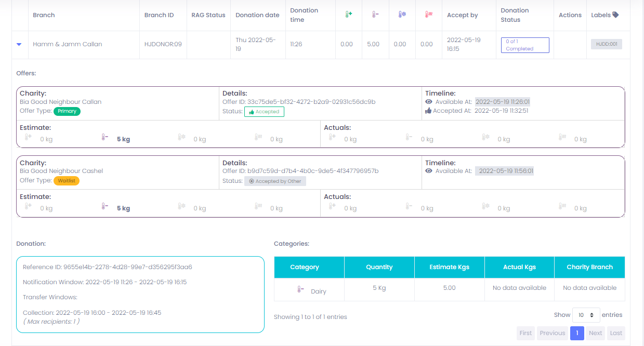
Task: Click the eye icon in Cashel timeline
Action: (429, 171)
